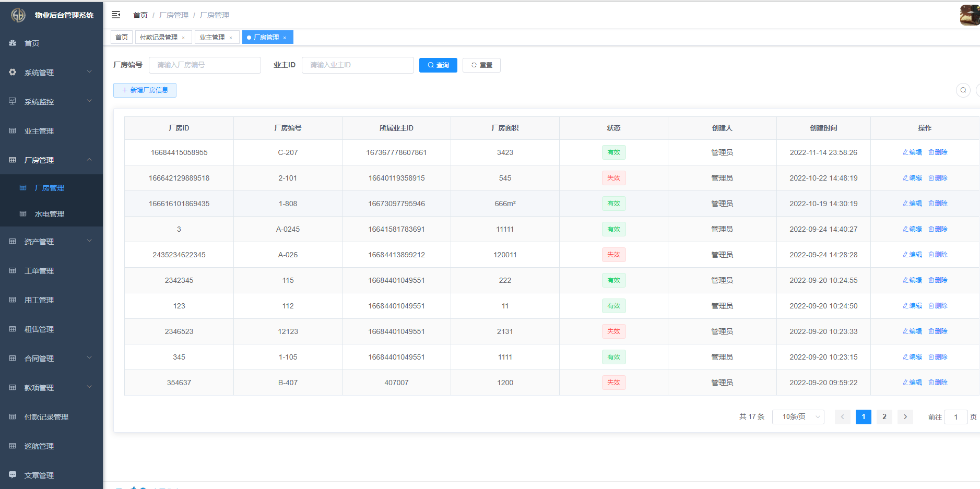Open the user avatar at top right
The height and width of the screenshot is (489, 980).
[x=970, y=15]
